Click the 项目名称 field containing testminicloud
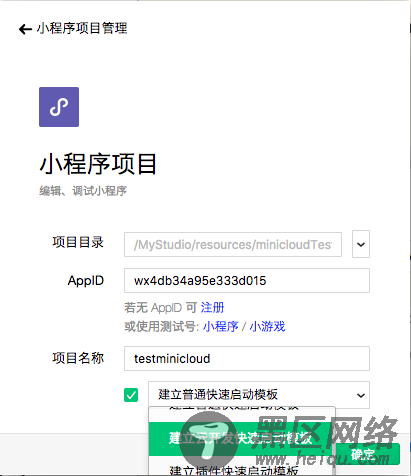Viewport: 411px width, 476px height. (247, 359)
